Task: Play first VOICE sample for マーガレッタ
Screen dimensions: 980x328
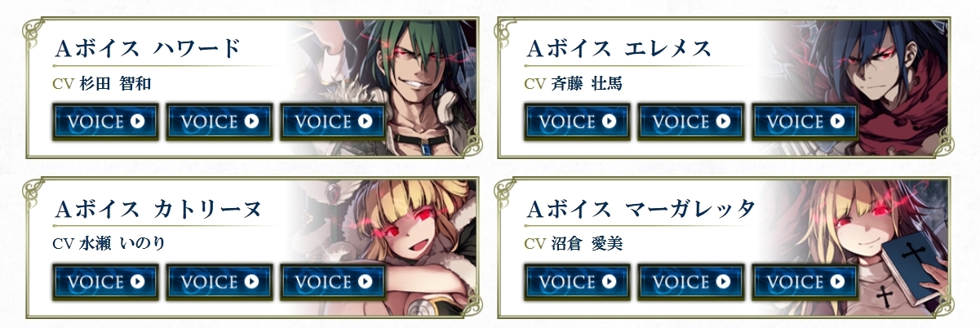Action: pos(576,281)
